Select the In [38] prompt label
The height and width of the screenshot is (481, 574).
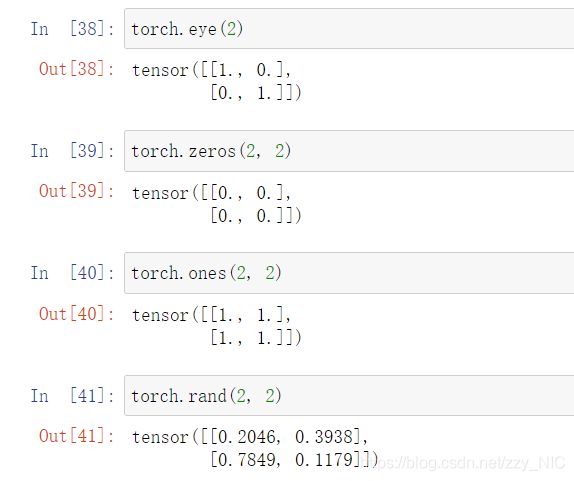tap(72, 29)
